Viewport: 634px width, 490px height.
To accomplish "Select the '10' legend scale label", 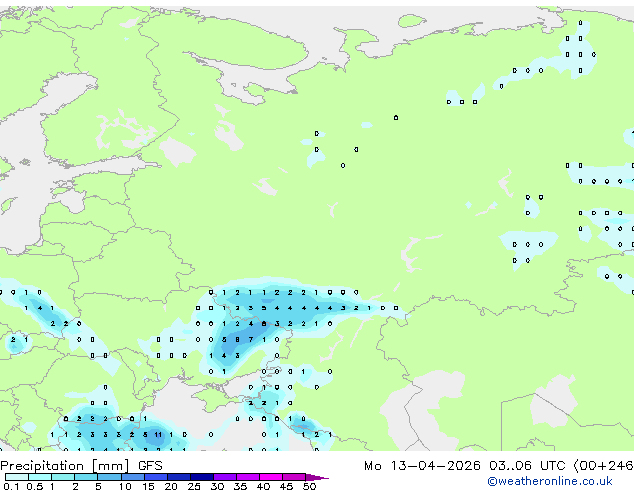I will [x=125, y=486].
